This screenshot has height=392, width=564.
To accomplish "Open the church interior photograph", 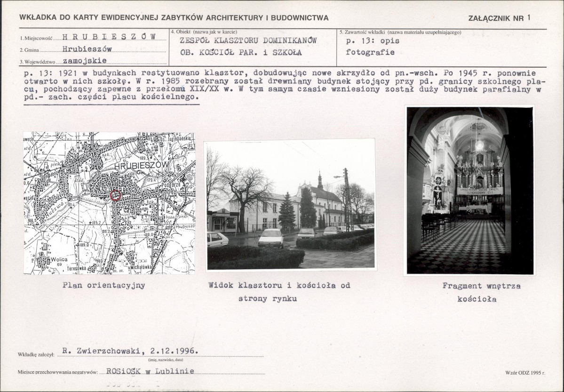I will [469, 190].
